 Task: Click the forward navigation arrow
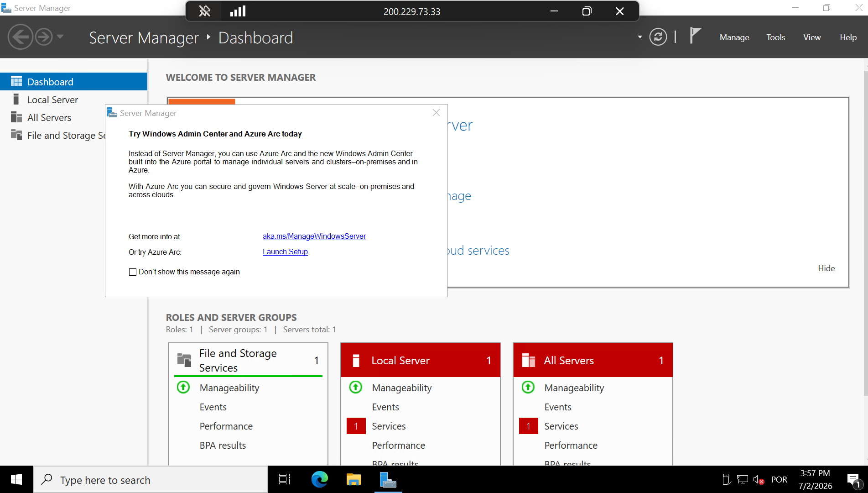(x=44, y=37)
